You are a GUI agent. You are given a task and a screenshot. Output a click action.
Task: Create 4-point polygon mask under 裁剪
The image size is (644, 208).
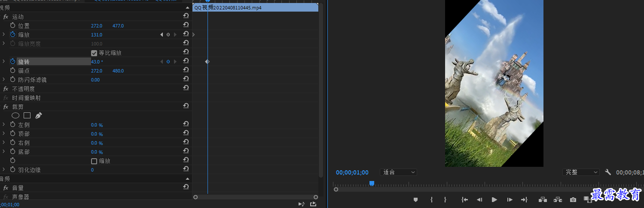27,115
